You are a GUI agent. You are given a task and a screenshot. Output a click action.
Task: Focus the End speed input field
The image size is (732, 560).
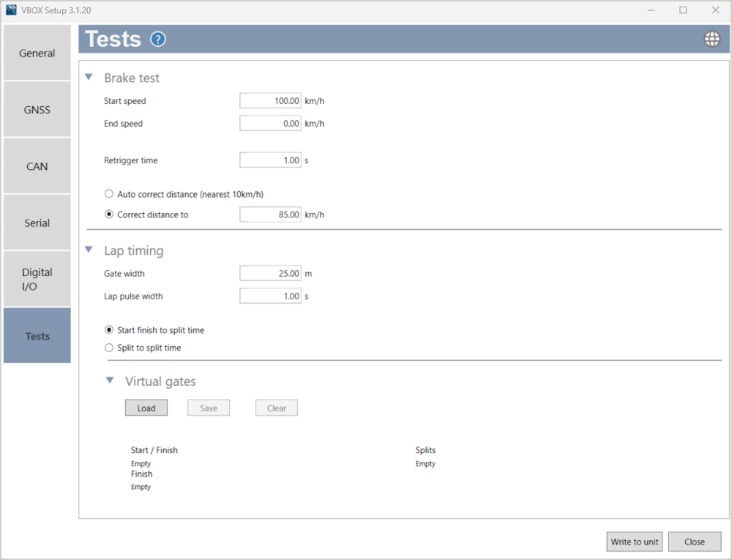[x=270, y=123]
